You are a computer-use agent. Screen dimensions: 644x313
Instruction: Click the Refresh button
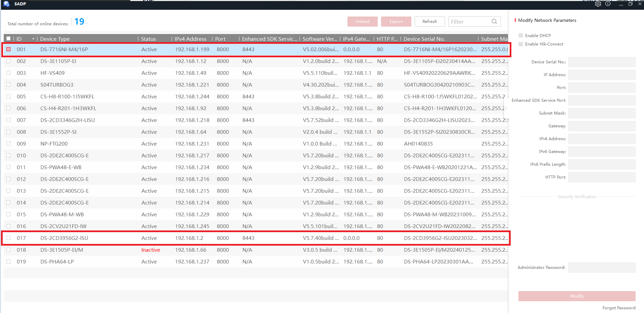pos(430,22)
